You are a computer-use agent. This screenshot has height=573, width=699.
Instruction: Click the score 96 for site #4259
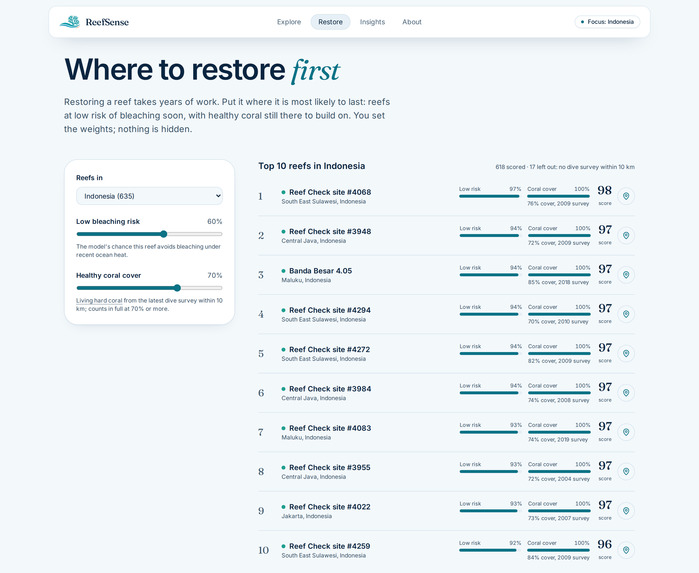click(x=604, y=544)
